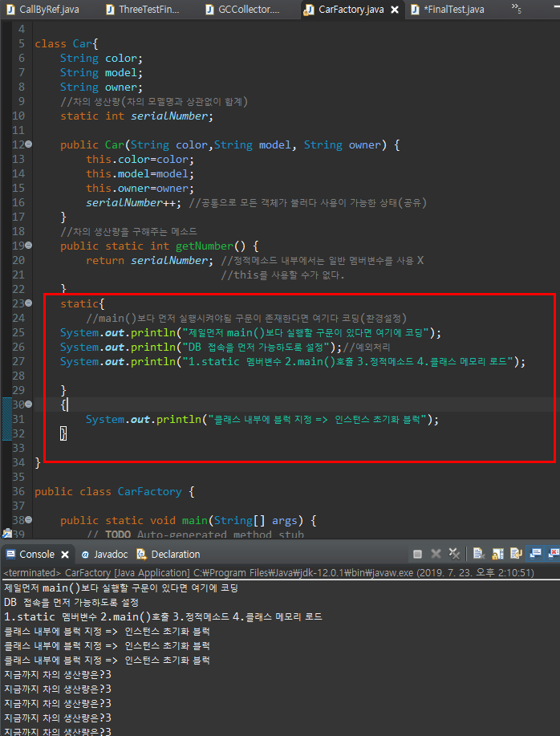Click the '//차의 생산량을 구해주는 메소드' comment on line 18
Image resolution: width=560 pixels, height=736 pixels.
128,231
